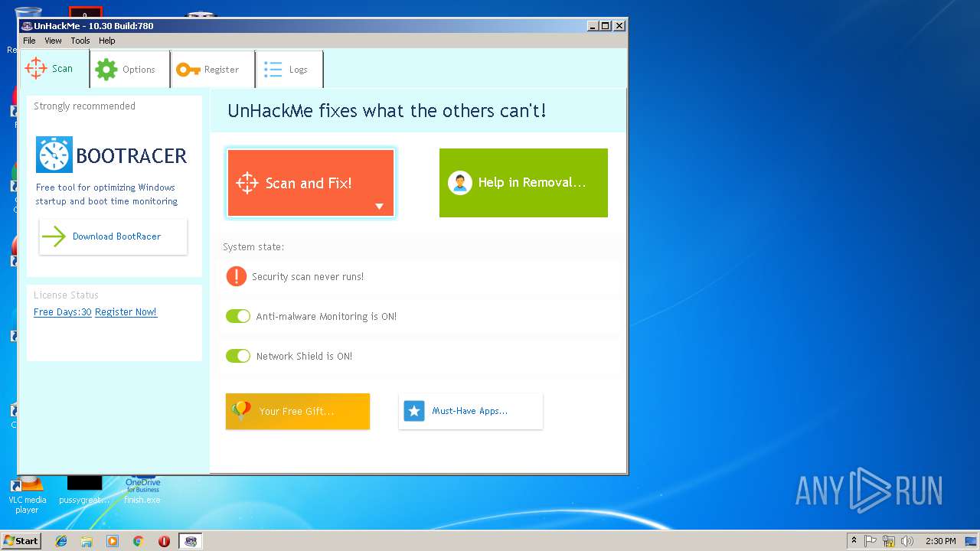Image resolution: width=980 pixels, height=551 pixels.
Task: Select the OneDrive finish.exe desktop icon
Action: [x=142, y=490]
